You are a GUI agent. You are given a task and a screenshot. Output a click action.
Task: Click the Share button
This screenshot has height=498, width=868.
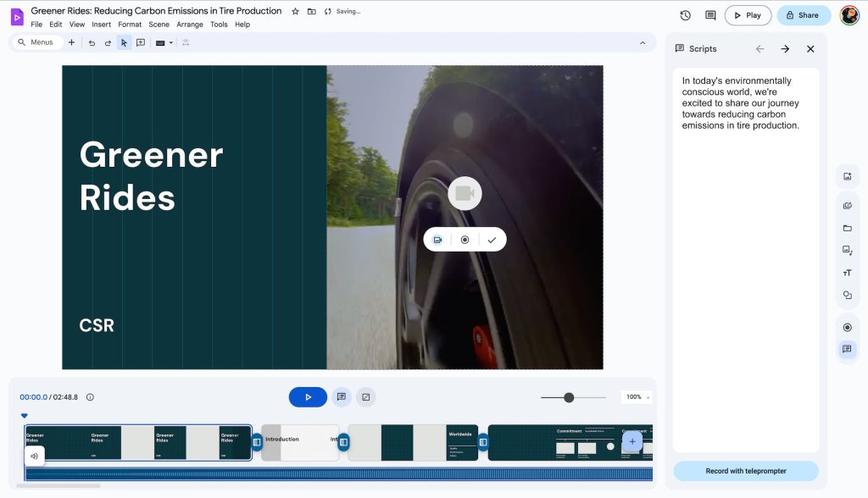pyautogui.click(x=803, y=15)
